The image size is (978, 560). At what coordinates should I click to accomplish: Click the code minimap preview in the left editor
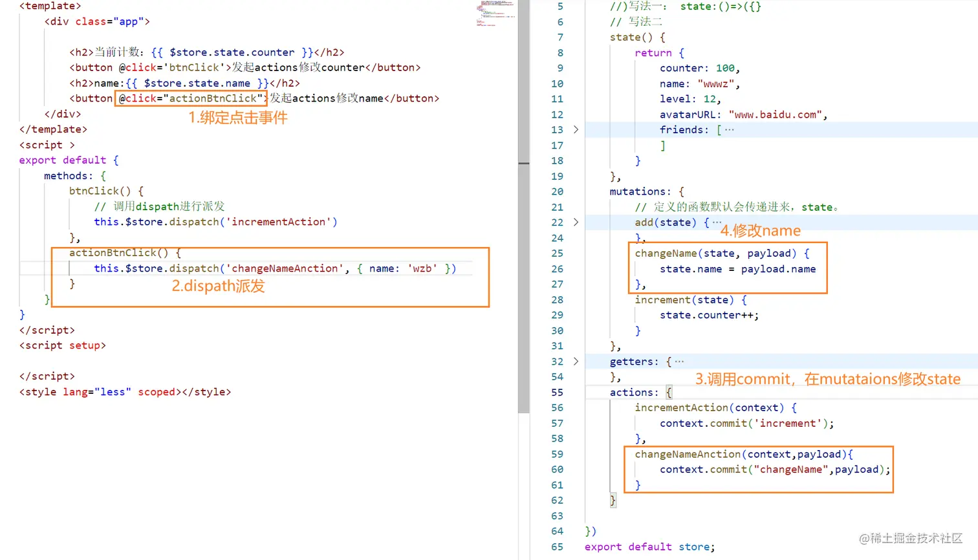click(495, 14)
